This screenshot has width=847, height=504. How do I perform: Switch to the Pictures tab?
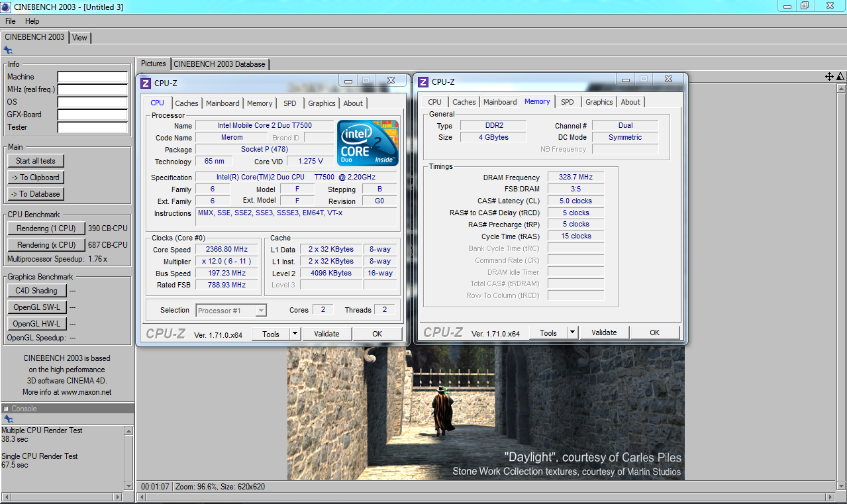(x=154, y=64)
